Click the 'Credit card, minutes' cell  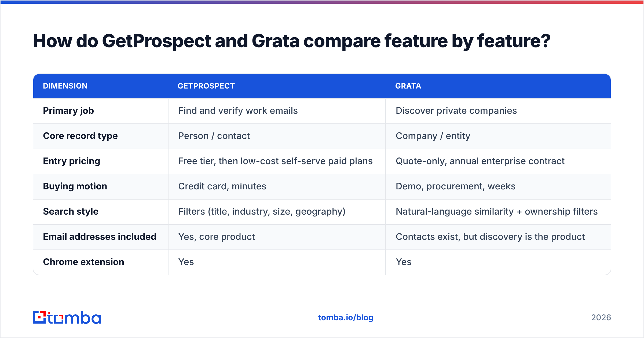[222, 186]
